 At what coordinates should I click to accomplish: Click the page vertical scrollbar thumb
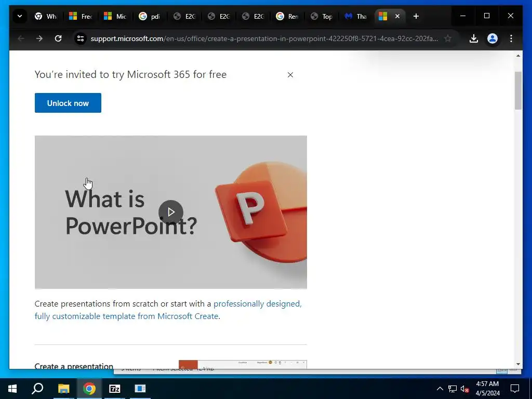pyautogui.click(x=518, y=90)
